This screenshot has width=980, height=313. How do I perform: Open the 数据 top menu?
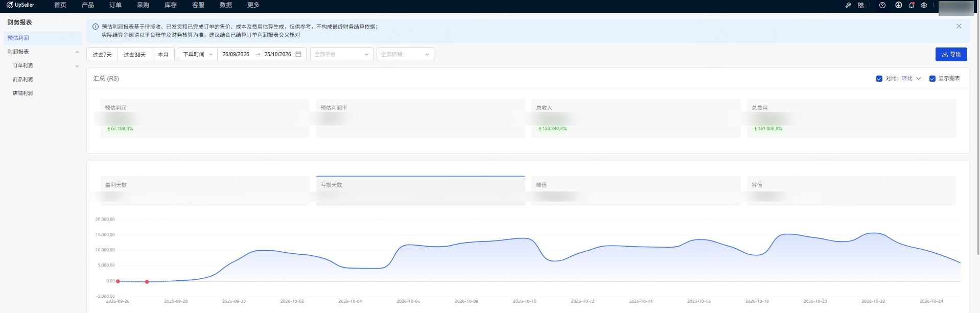226,5
